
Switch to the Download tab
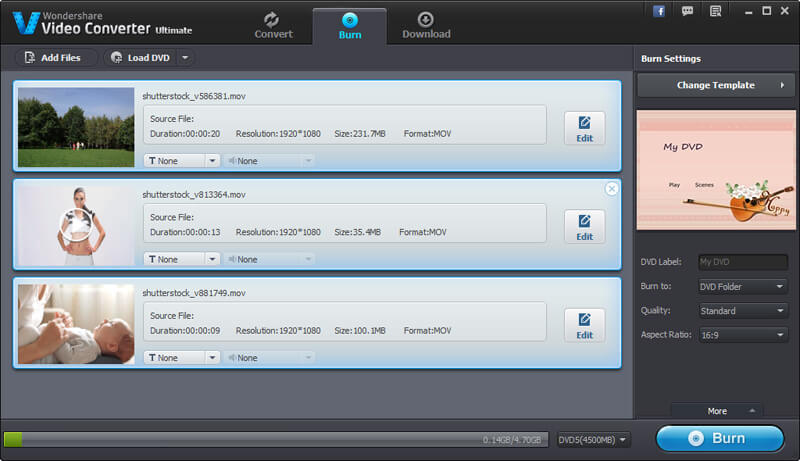(426, 25)
